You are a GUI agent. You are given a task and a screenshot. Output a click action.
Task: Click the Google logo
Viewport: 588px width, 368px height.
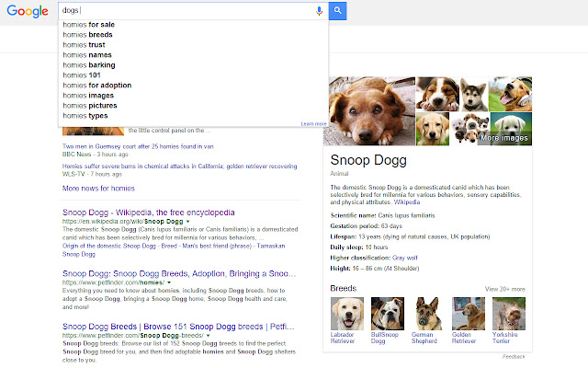tap(28, 11)
